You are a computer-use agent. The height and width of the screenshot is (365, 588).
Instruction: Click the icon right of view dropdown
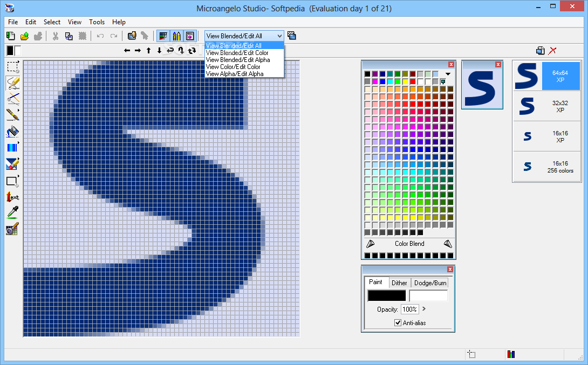tap(292, 36)
